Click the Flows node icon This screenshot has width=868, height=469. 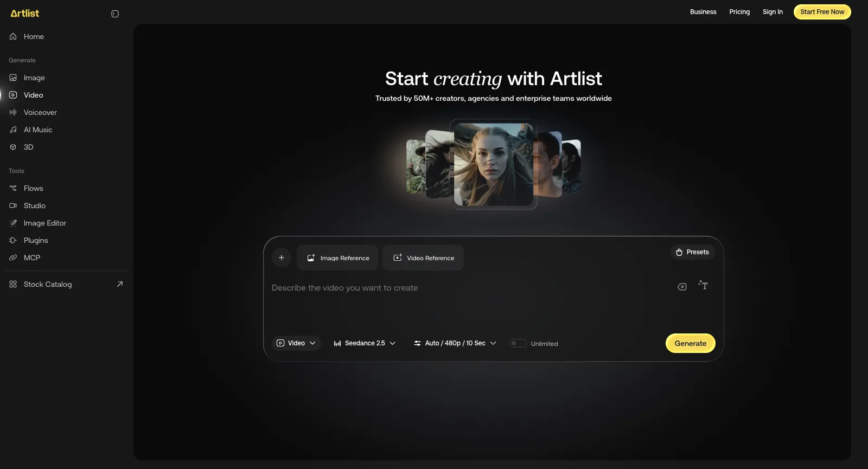pos(13,188)
